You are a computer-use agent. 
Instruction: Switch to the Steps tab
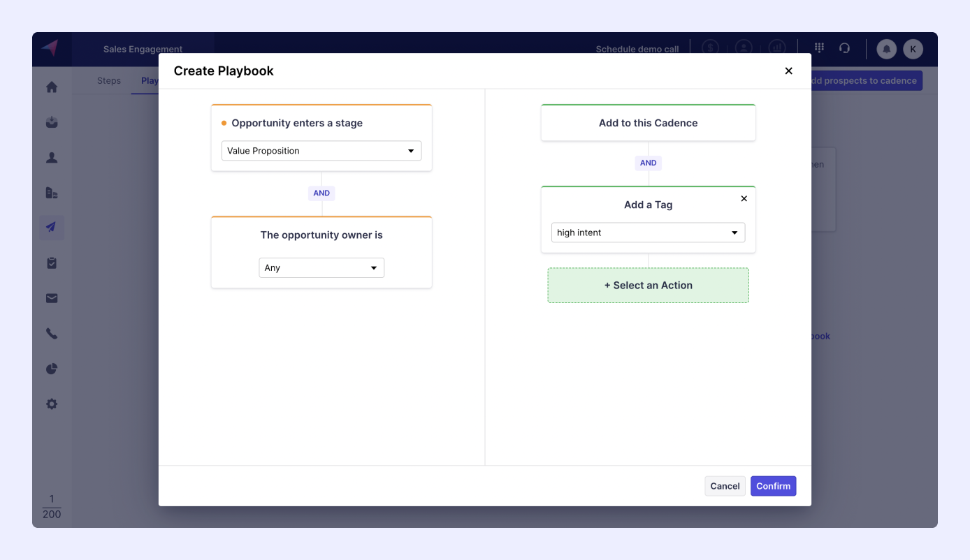(108, 80)
